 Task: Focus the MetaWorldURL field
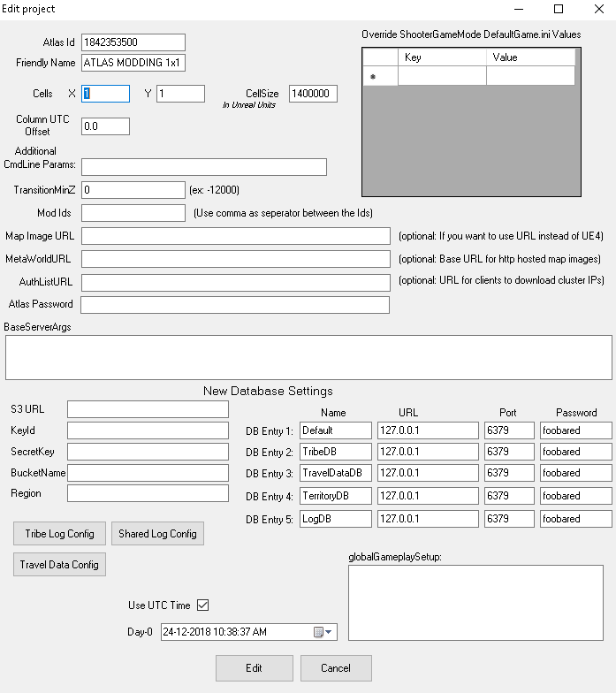pyautogui.click(x=236, y=259)
